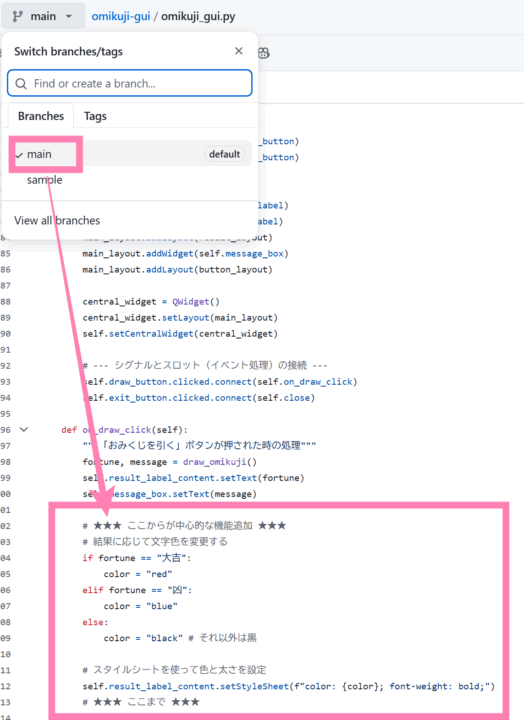This screenshot has height=720, width=524.
Task: Click line number 96 in the gutter
Action: tap(6, 430)
